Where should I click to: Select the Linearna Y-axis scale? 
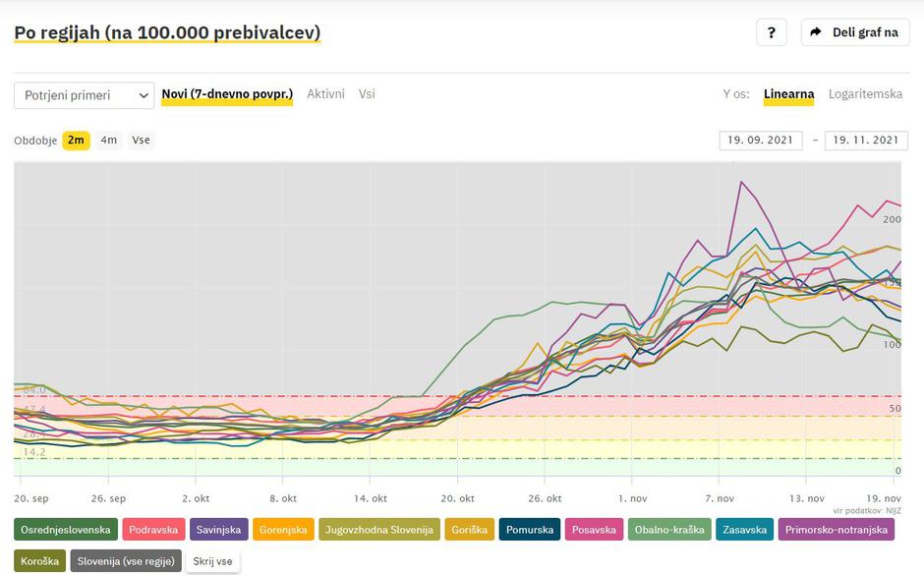pyautogui.click(x=788, y=94)
